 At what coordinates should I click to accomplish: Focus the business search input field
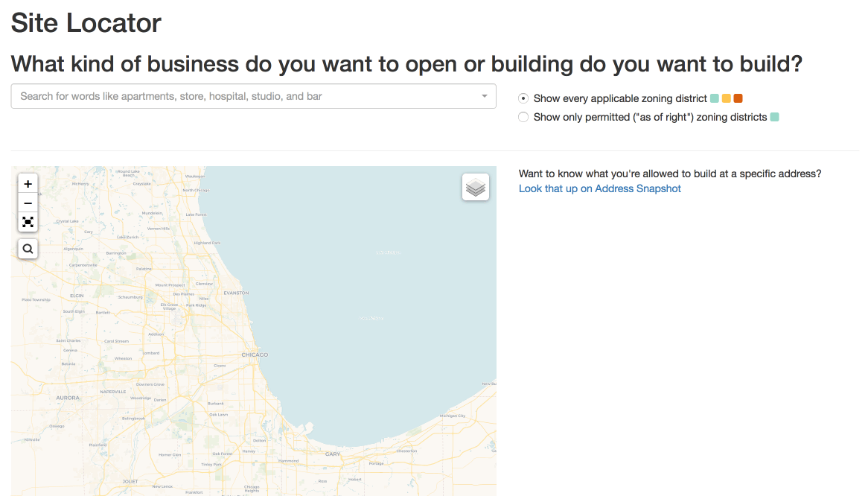point(254,96)
